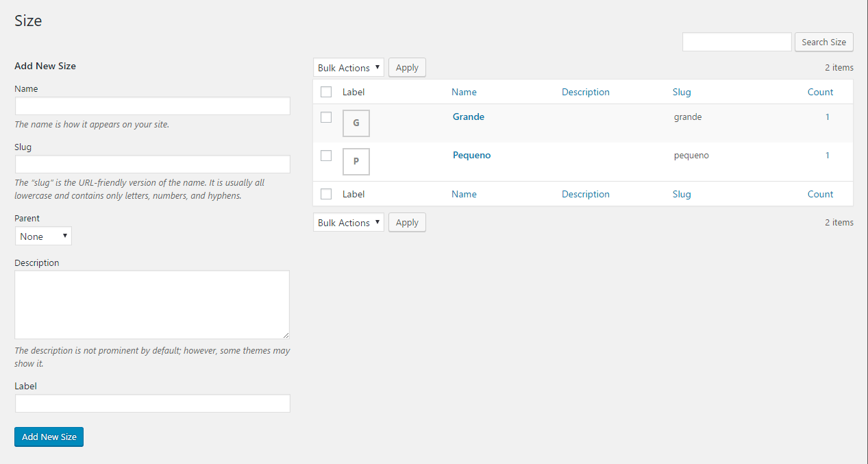Sort by the Slug column header

pyautogui.click(x=682, y=92)
